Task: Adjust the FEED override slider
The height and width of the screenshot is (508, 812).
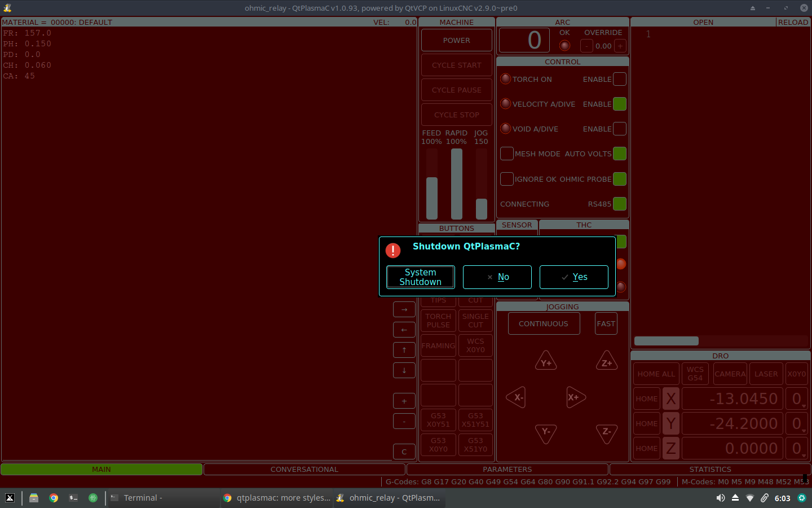Action: [432, 183]
